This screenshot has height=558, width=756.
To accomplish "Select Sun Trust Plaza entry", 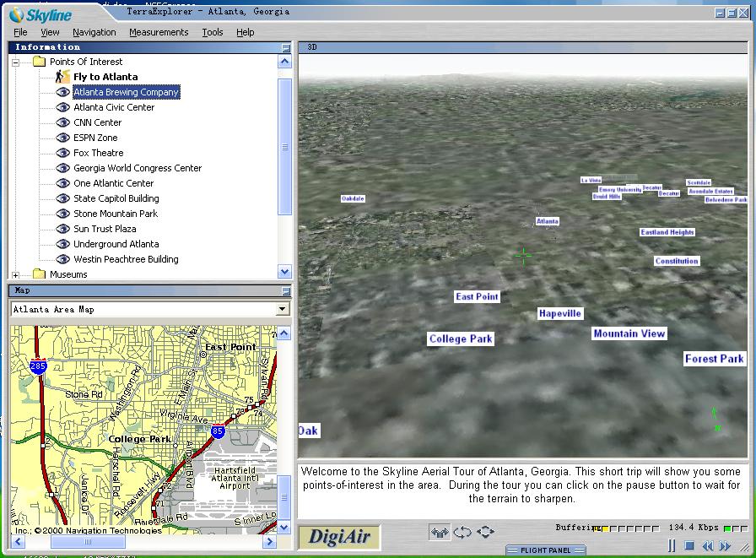I will coord(105,229).
